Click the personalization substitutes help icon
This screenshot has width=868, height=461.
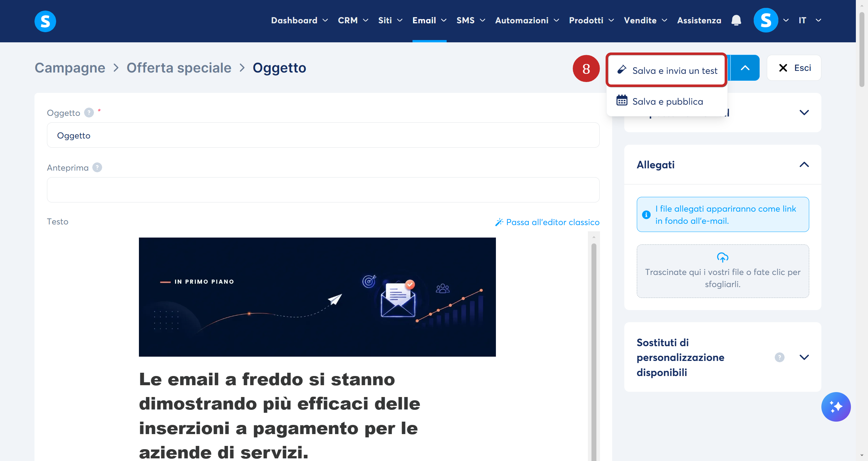click(779, 357)
